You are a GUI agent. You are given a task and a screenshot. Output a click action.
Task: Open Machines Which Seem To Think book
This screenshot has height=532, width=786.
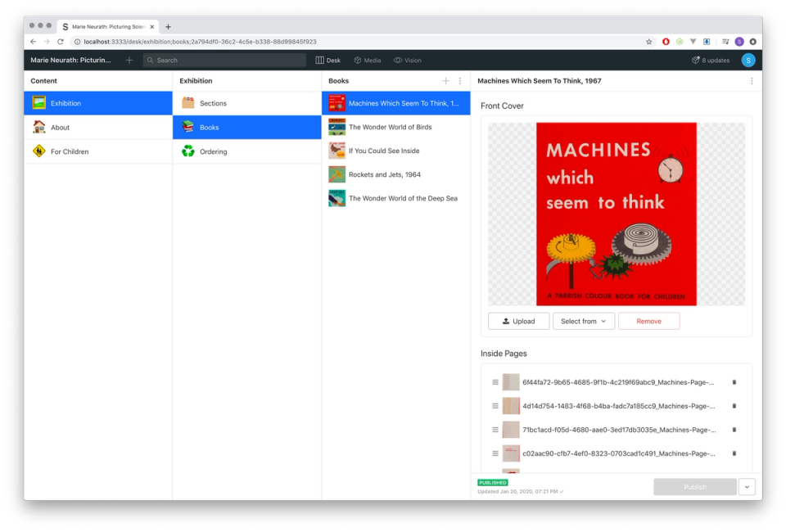point(396,103)
